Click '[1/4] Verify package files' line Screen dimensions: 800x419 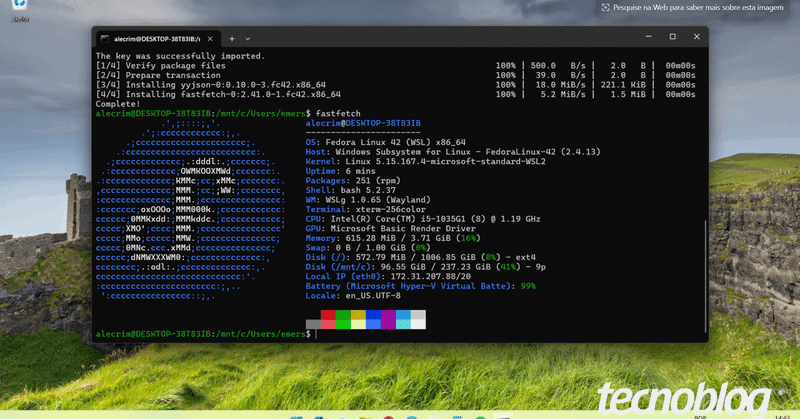point(160,66)
